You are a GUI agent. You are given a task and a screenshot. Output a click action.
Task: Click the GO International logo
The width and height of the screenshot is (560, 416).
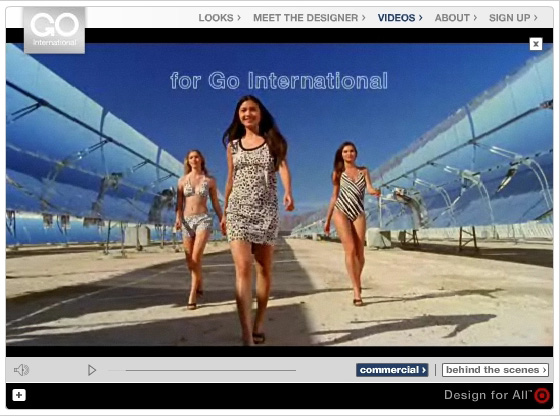[x=54, y=30]
